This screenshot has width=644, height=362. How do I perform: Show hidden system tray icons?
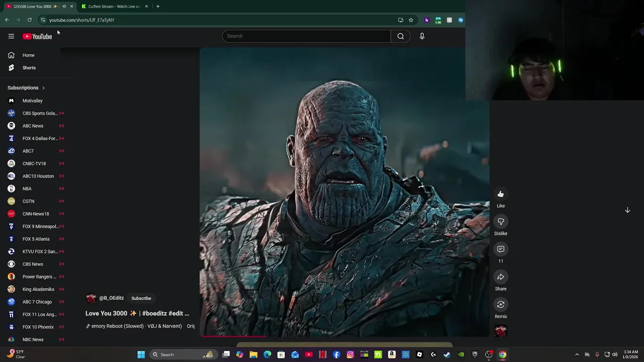577,354
